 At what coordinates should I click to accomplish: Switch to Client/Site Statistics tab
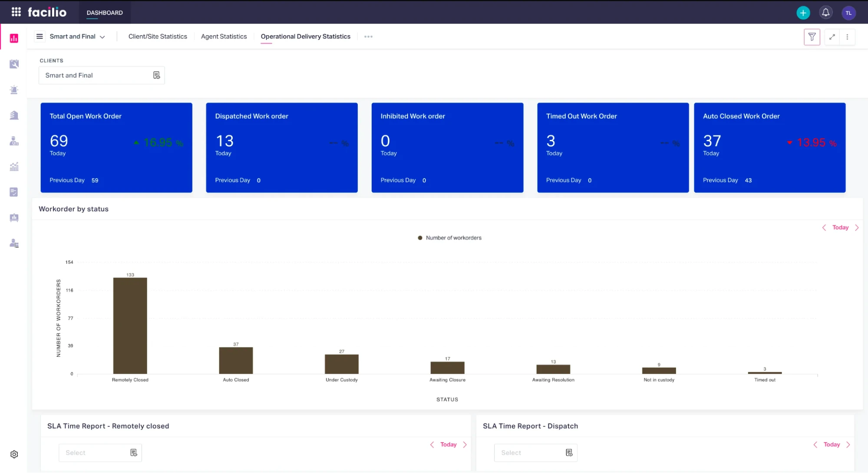coord(158,36)
